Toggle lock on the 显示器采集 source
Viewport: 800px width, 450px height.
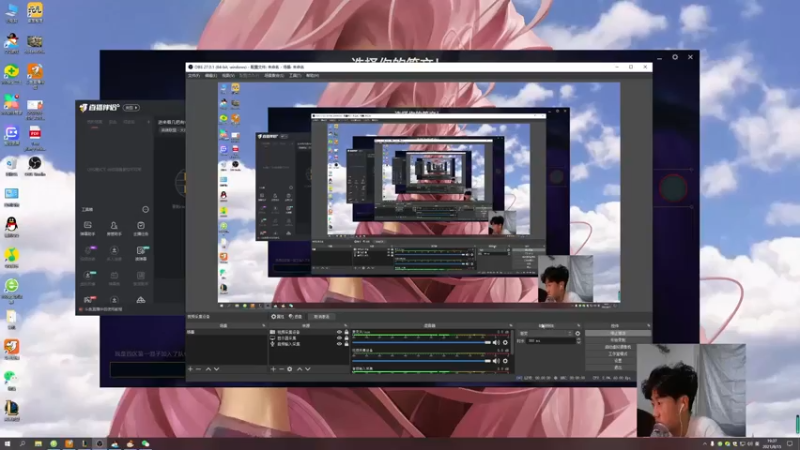pyautogui.click(x=346, y=338)
